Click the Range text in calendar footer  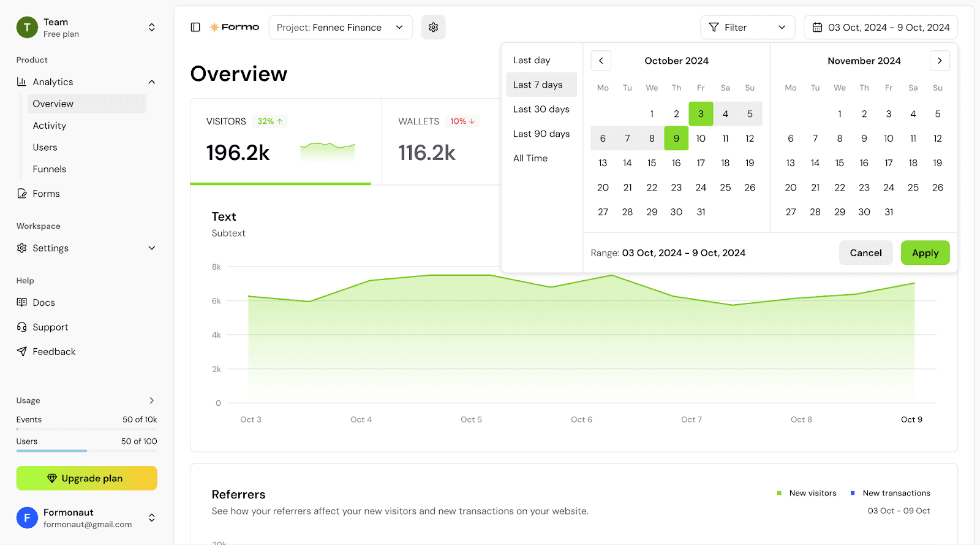point(668,253)
